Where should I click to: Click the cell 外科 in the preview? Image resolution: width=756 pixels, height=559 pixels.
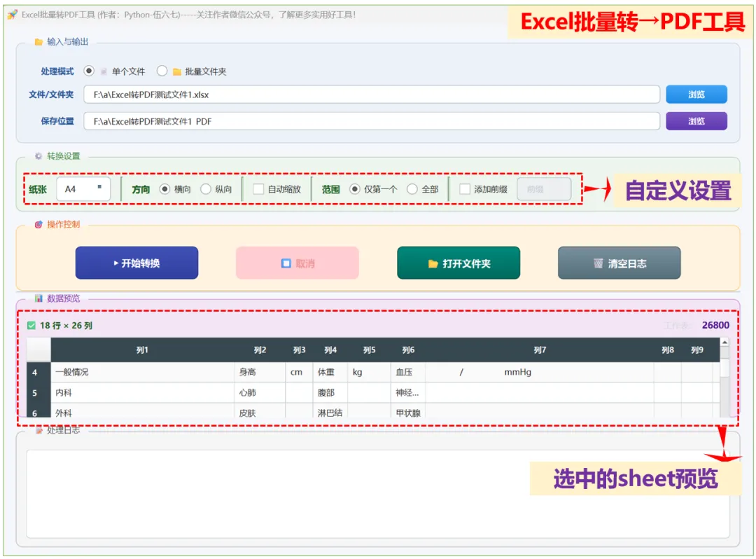point(142,412)
